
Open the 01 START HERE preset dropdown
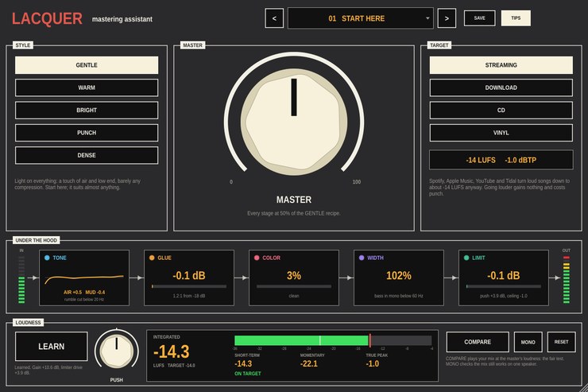pyautogui.click(x=361, y=18)
